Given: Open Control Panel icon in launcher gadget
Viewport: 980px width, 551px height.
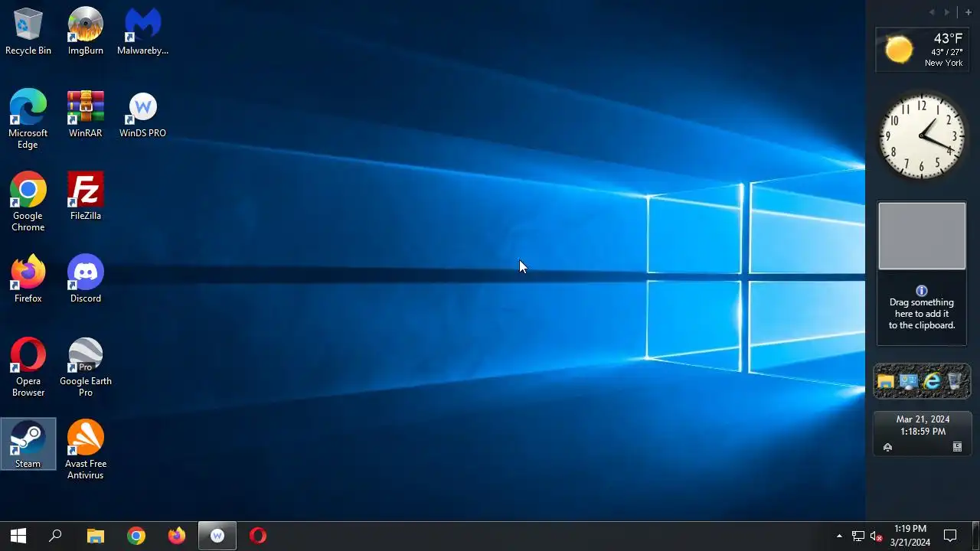Looking at the screenshot, I should (x=909, y=381).
